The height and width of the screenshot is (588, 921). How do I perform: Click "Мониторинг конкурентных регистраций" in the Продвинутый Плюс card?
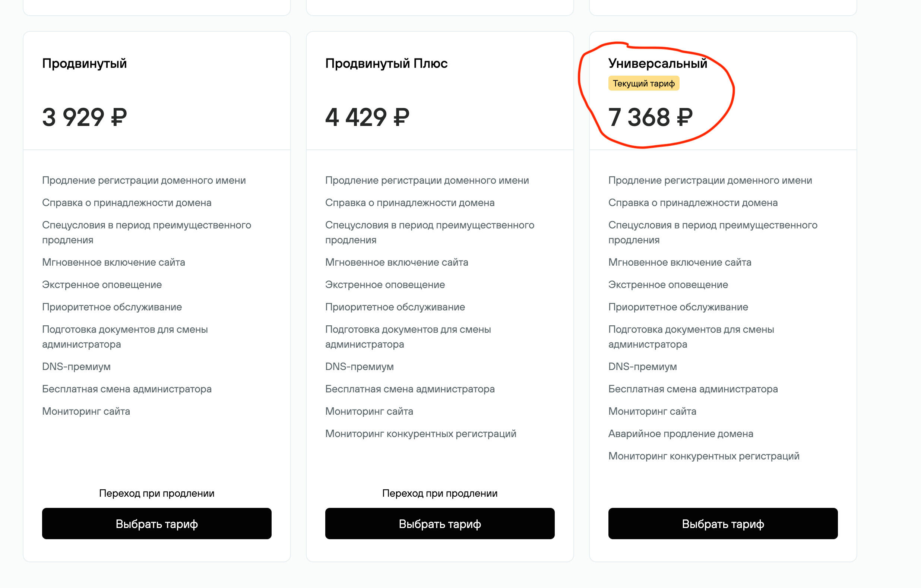(x=420, y=433)
